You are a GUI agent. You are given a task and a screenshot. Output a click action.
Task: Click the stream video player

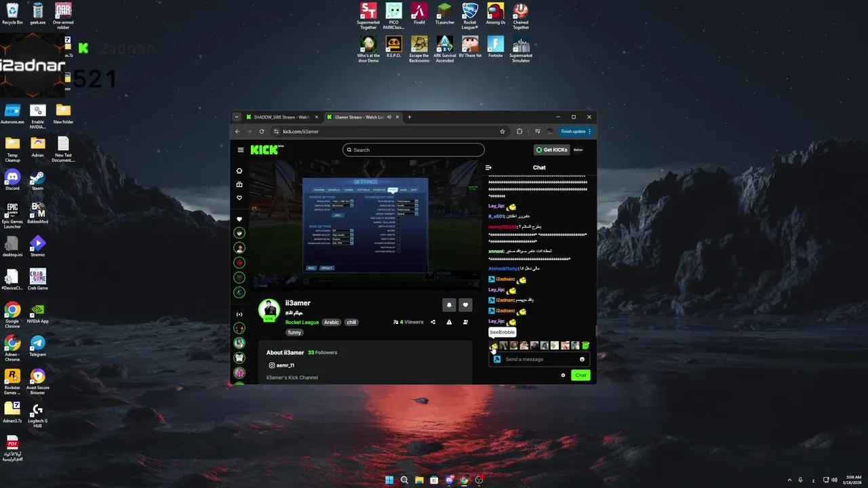(365, 226)
